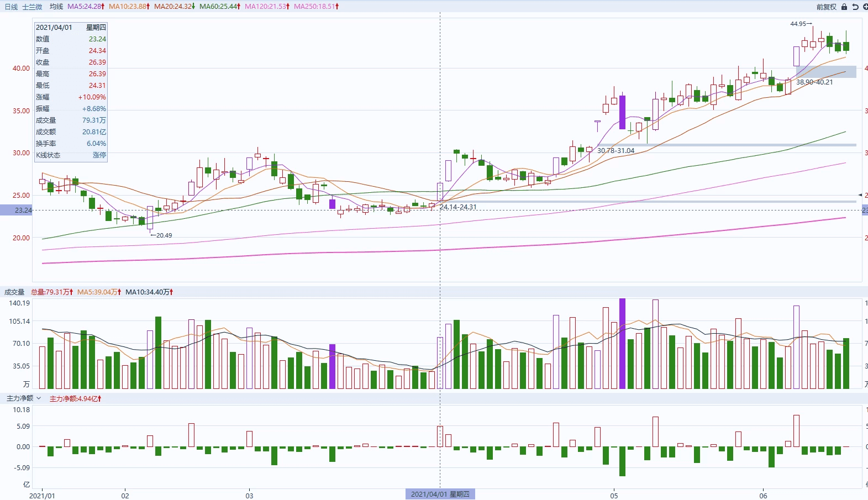Screen dimensions: 868x500
Task: Toggle the MA250:18.51 moving average line
Action: tap(316, 7)
